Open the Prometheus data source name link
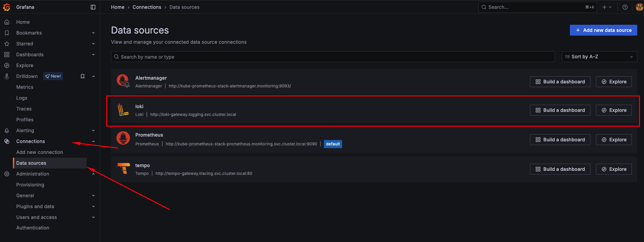 [149, 135]
